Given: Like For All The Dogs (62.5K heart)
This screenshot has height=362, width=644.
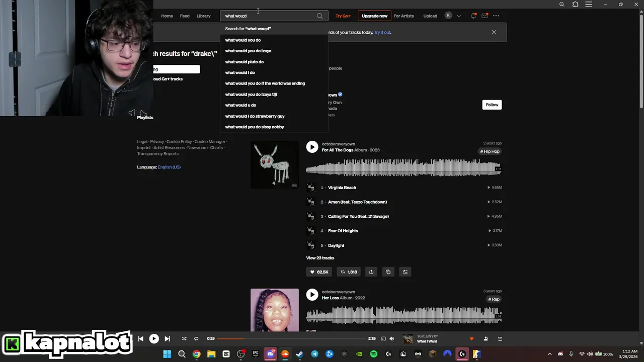Looking at the screenshot, I should point(319,272).
